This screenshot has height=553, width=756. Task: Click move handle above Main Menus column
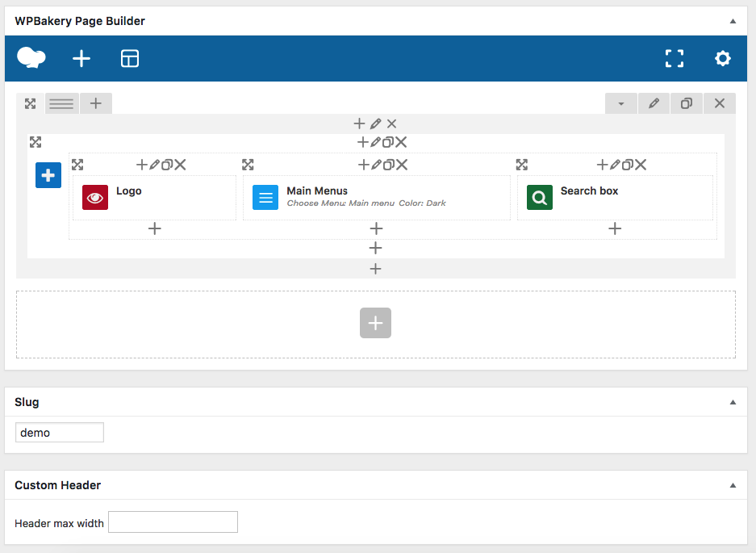pyautogui.click(x=248, y=165)
